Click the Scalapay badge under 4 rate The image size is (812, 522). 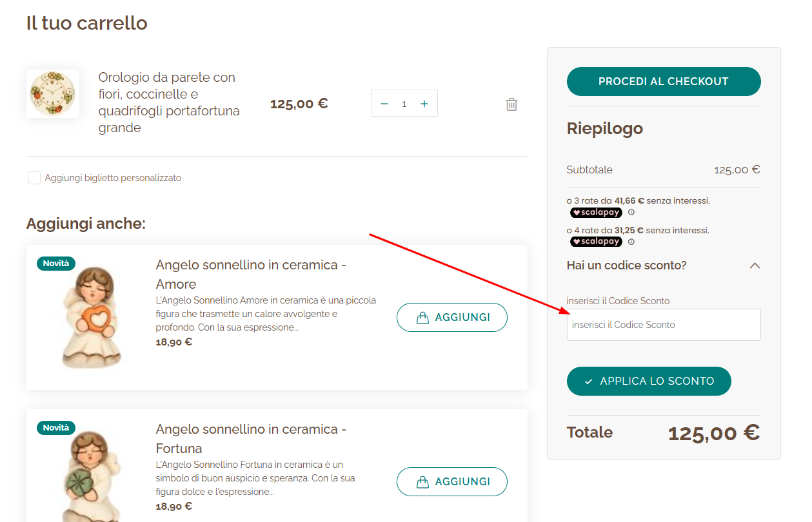(596, 242)
